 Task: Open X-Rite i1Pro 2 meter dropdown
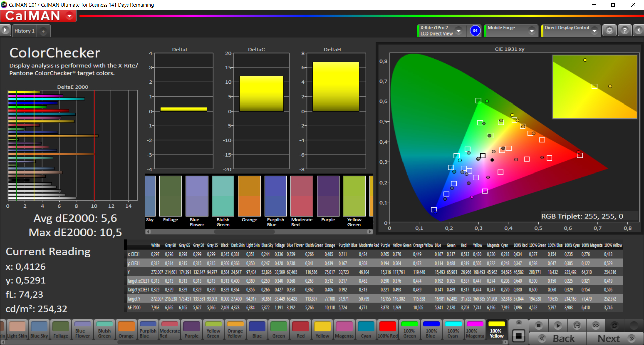pyautogui.click(x=459, y=31)
